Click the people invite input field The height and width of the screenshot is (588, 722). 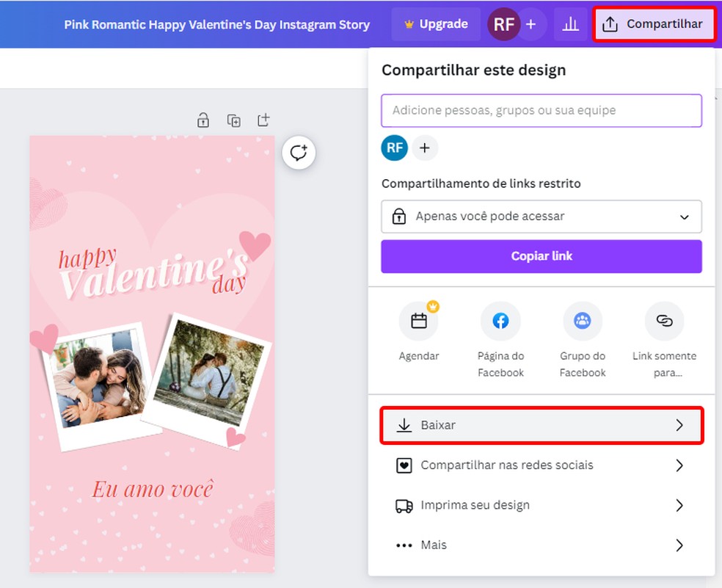click(x=541, y=111)
